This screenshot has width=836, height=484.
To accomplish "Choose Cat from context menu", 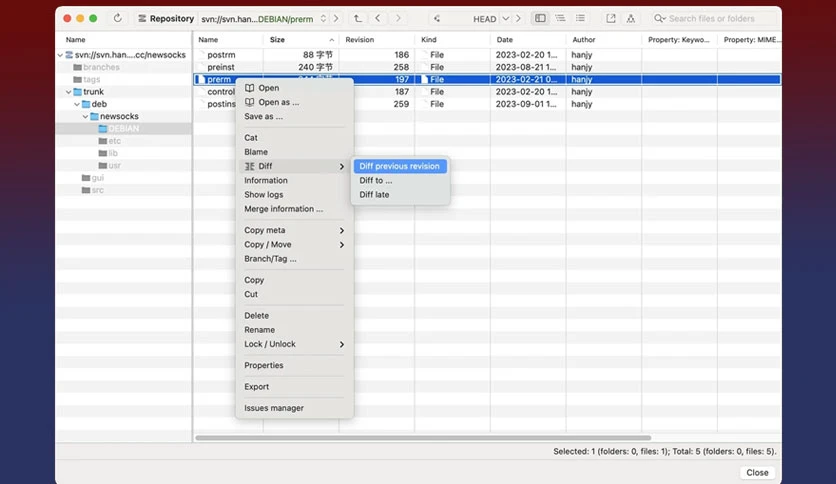I will coord(294,138).
